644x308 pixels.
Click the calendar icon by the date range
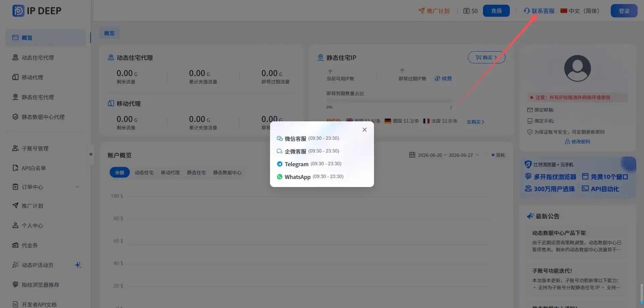click(x=412, y=155)
